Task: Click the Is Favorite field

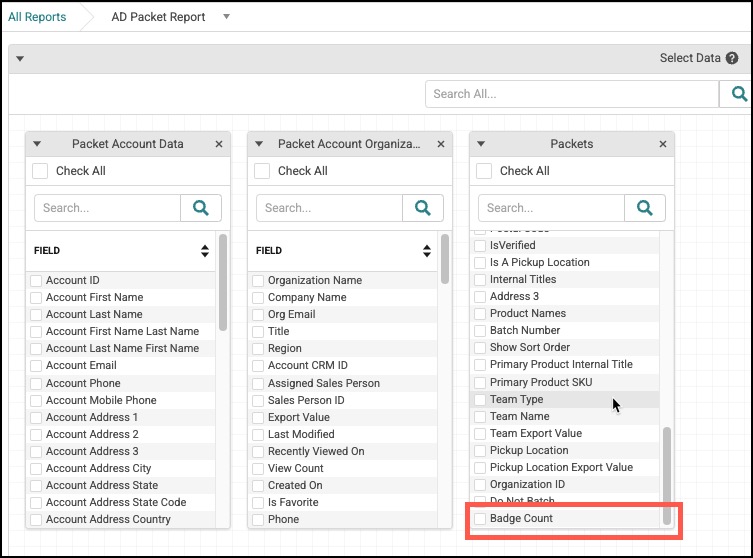Action: (x=343, y=502)
